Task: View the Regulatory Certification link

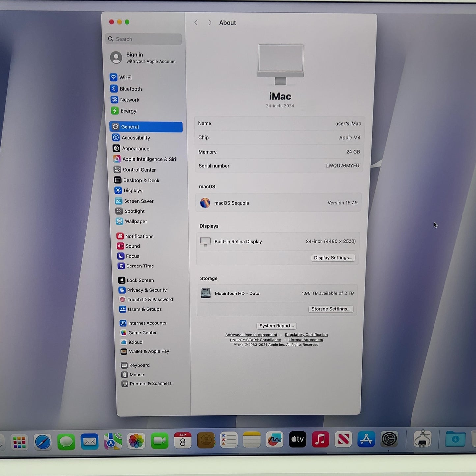Action: coord(306,335)
